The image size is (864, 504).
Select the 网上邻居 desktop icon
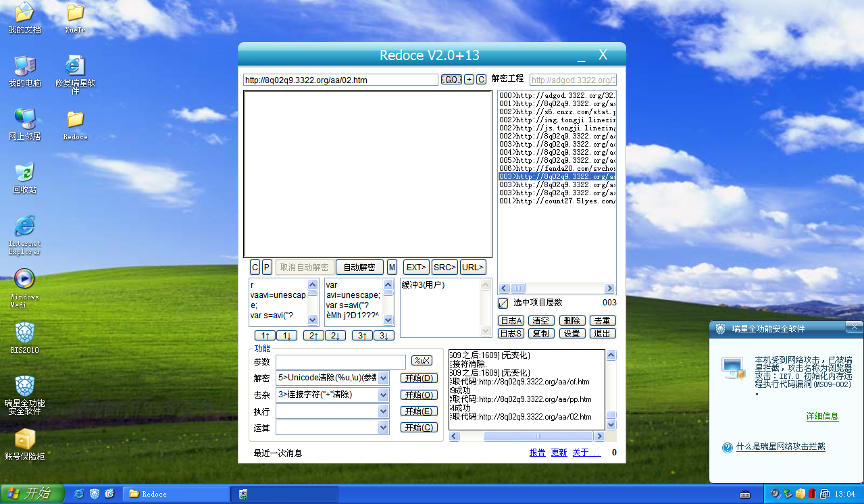(x=24, y=125)
